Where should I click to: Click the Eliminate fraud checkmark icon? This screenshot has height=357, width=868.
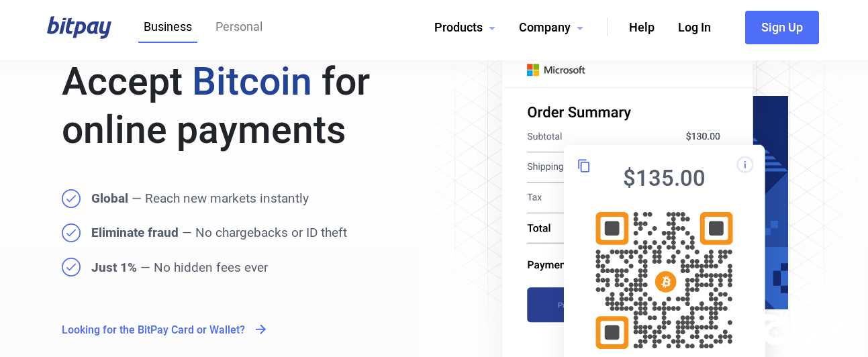pyautogui.click(x=71, y=233)
